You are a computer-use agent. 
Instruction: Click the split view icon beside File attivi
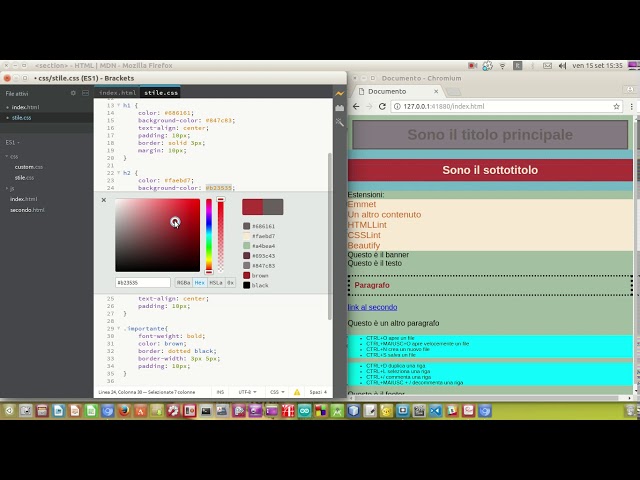tap(85, 93)
